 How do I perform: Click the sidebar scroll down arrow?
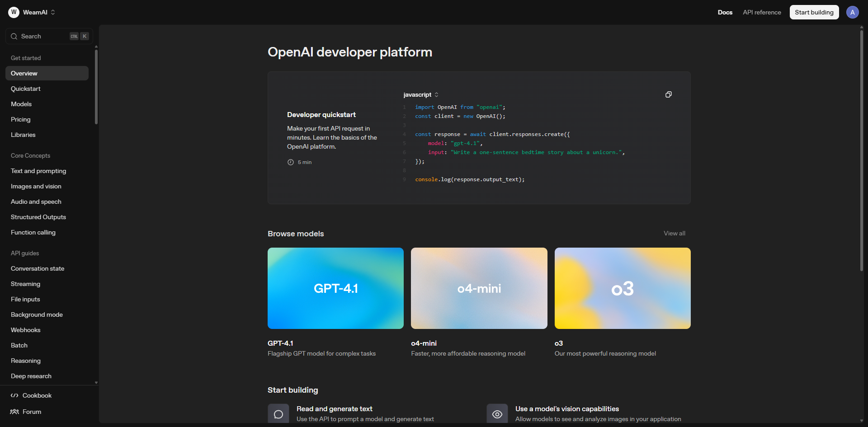coord(96,383)
